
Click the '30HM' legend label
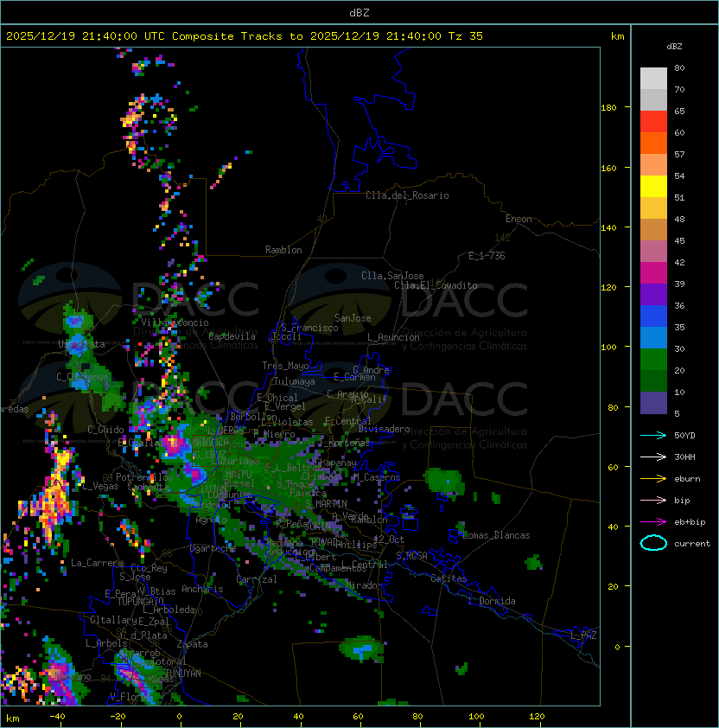click(x=684, y=457)
